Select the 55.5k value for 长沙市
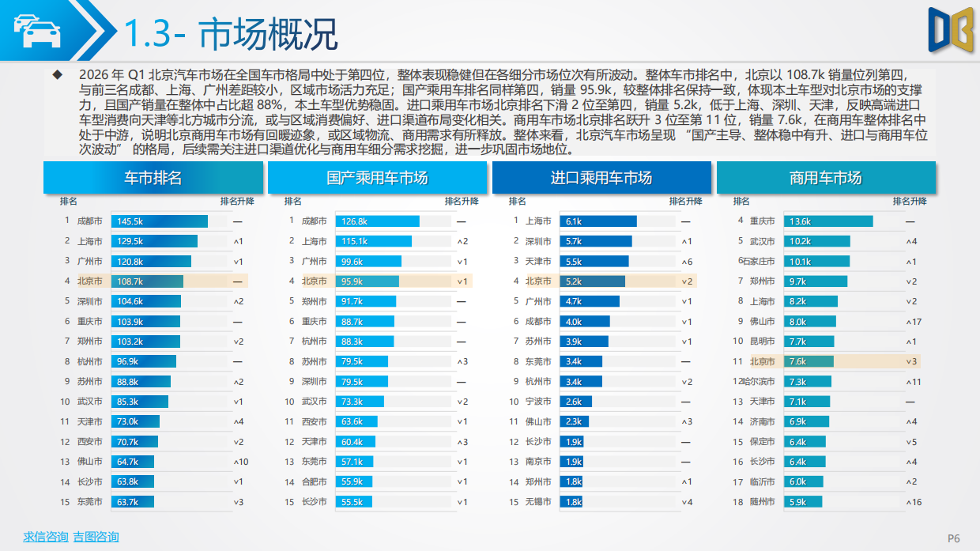This screenshot has height=551, width=980. point(352,502)
